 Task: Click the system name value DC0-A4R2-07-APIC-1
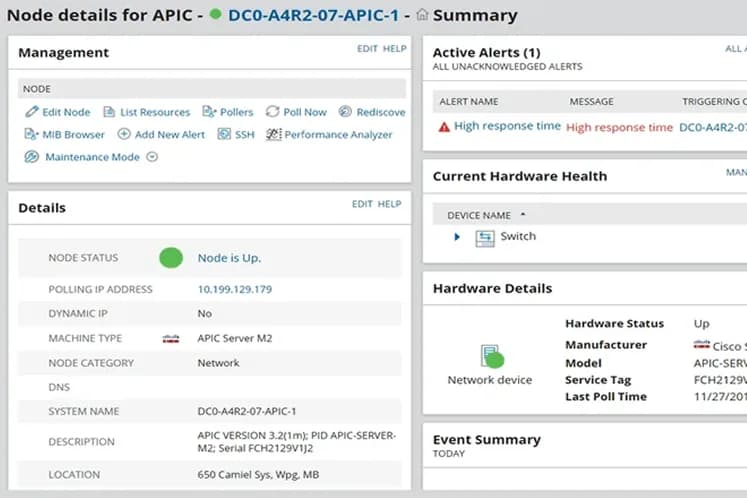tap(247, 411)
